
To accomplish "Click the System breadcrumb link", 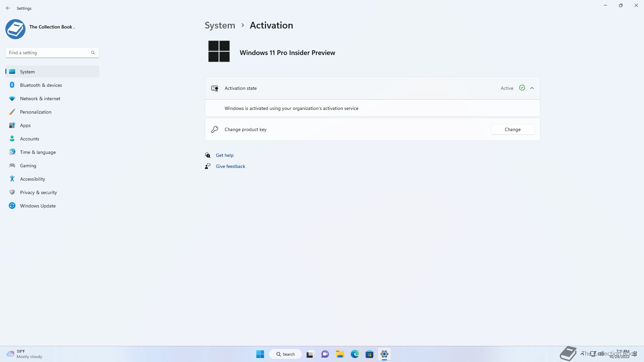I will pyautogui.click(x=220, y=25).
